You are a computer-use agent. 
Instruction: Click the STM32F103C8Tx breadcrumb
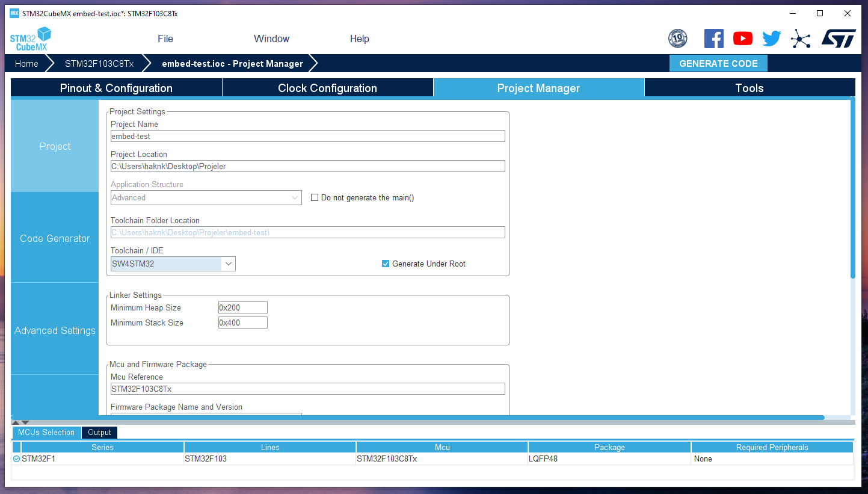(99, 63)
